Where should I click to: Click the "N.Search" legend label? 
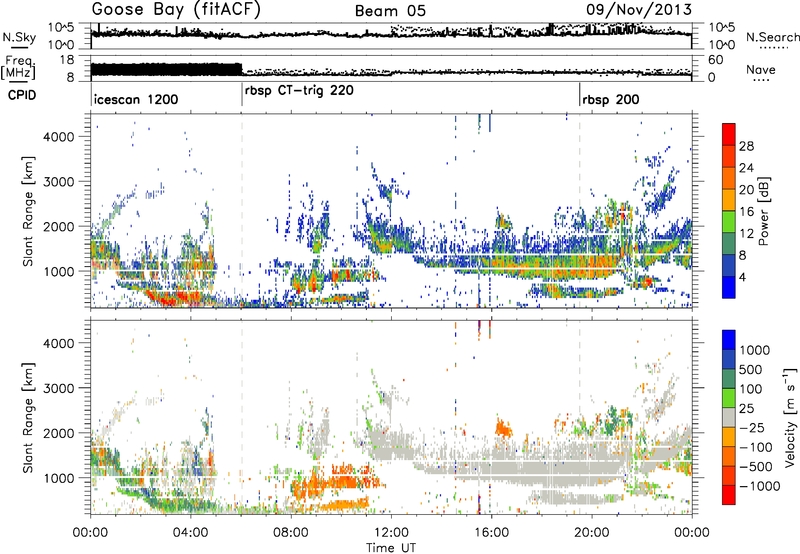pyautogui.click(x=773, y=37)
